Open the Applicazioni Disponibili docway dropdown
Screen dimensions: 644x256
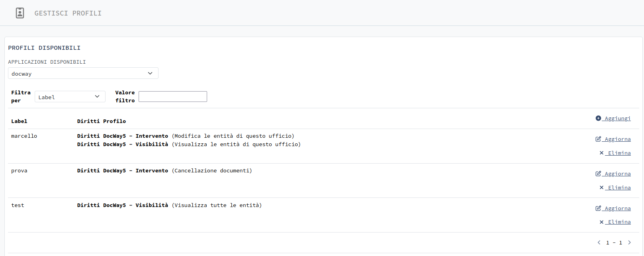tap(83, 73)
